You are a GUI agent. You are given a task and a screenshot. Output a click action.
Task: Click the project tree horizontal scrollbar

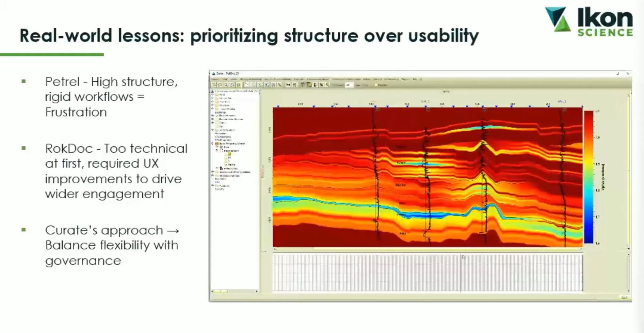[234, 291]
